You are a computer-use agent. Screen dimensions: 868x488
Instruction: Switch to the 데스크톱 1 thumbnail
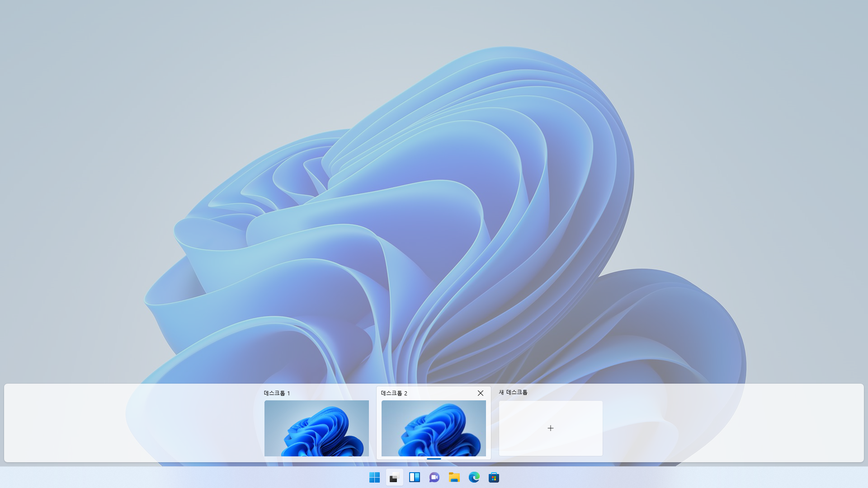point(316,428)
